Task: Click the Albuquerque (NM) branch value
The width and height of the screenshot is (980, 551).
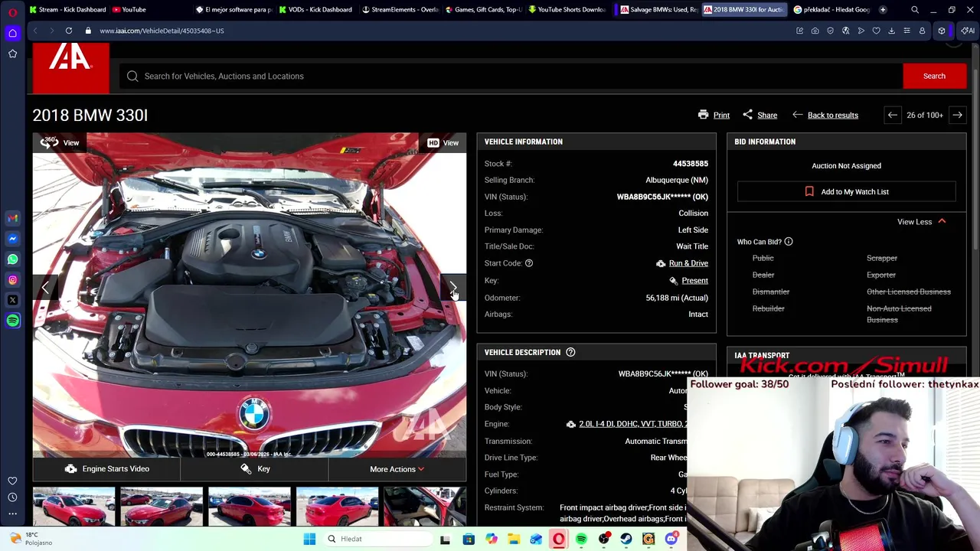Action: 677,180
